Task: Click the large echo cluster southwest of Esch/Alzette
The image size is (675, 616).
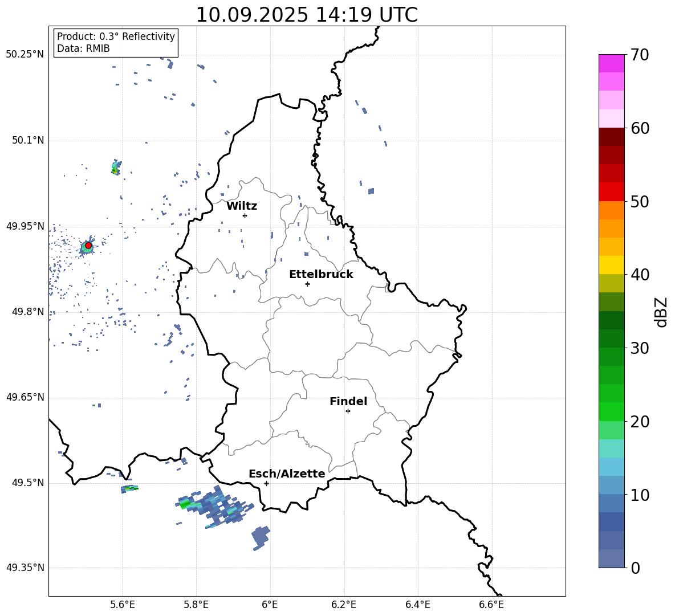Action: pos(214,508)
